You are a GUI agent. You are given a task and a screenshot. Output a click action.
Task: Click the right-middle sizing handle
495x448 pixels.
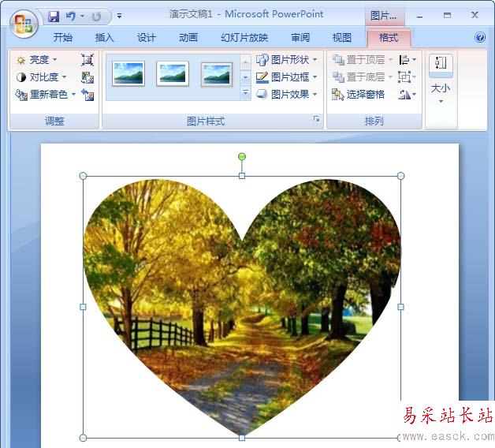tap(400, 307)
